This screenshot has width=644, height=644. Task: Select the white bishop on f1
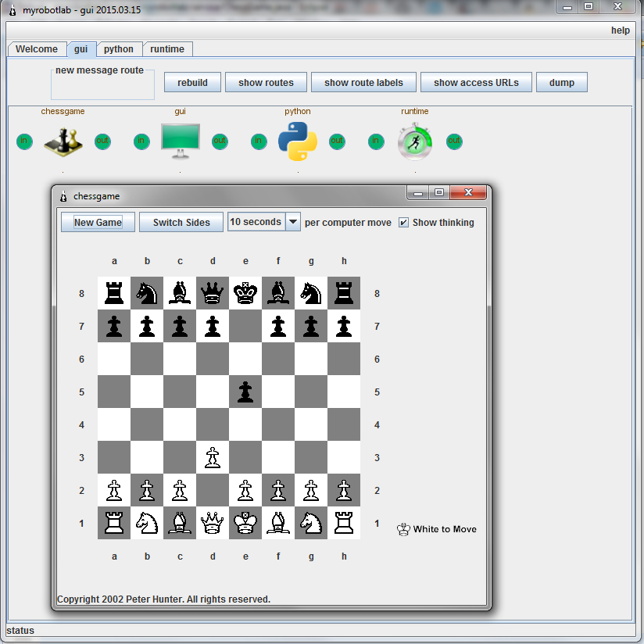click(x=278, y=523)
